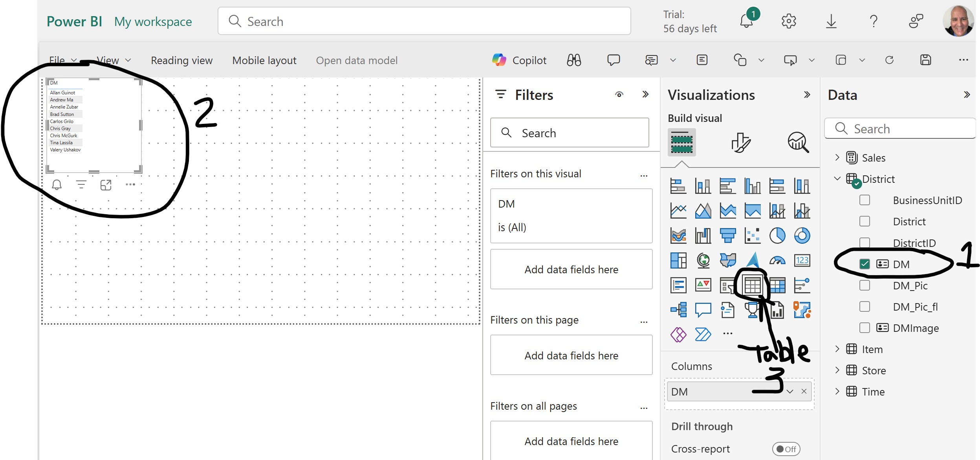Open My workspace link
980x460 pixels.
(153, 22)
